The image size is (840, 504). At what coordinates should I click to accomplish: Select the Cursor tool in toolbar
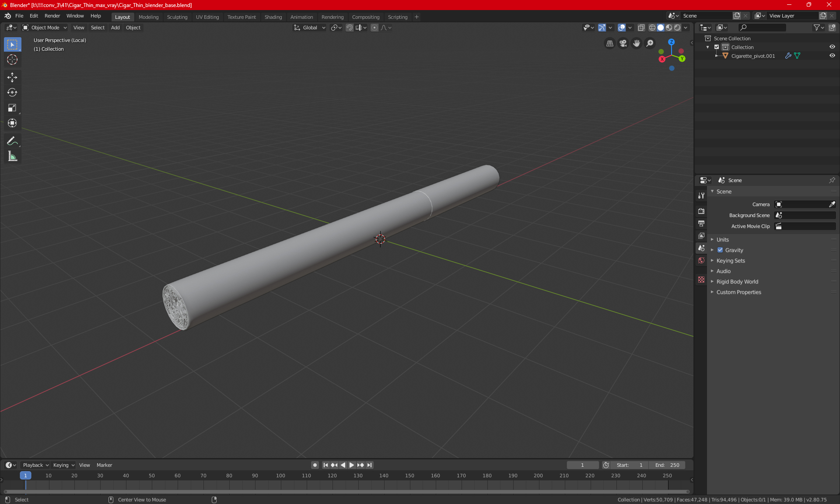(x=12, y=60)
